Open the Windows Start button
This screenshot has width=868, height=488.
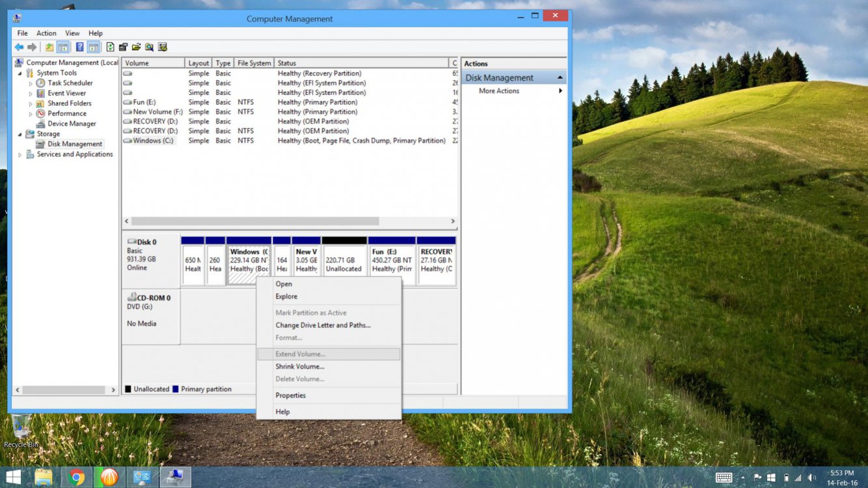(13, 478)
